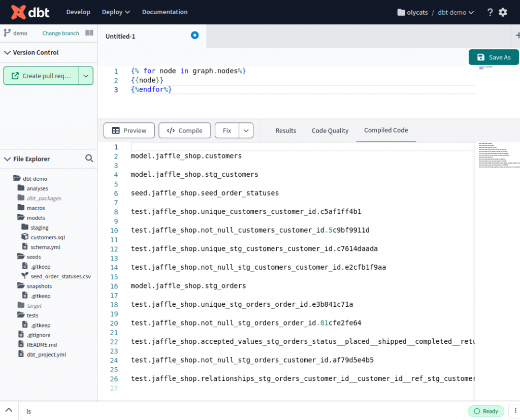The height and width of the screenshot is (420, 520).
Task: Open account settings gear icon
Action: point(503,12)
